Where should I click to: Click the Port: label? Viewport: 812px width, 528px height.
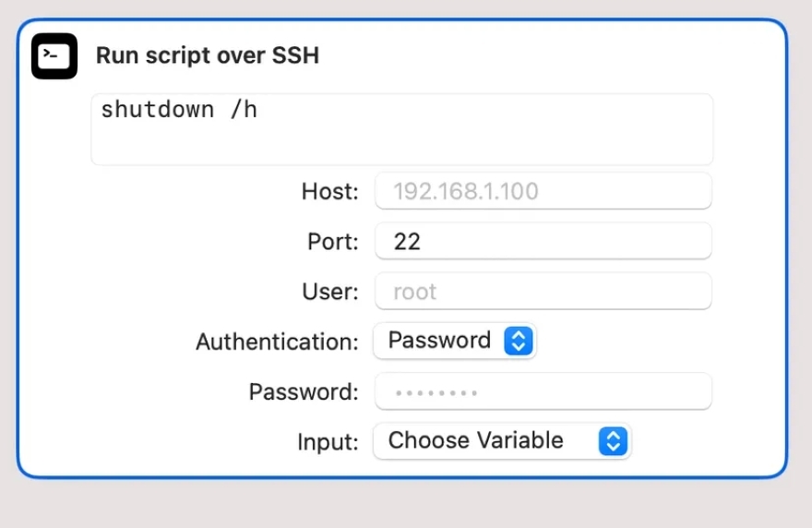(x=332, y=242)
